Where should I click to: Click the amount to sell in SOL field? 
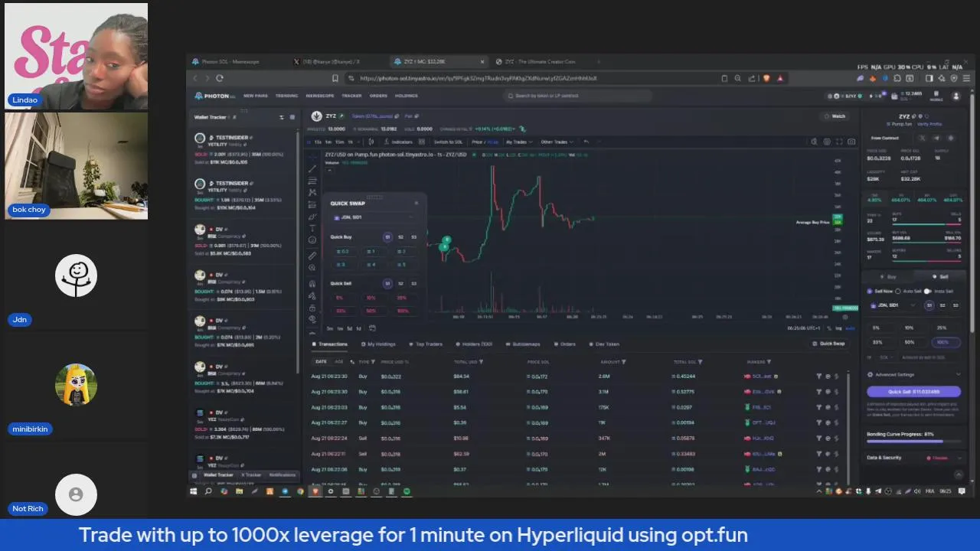coord(929,357)
